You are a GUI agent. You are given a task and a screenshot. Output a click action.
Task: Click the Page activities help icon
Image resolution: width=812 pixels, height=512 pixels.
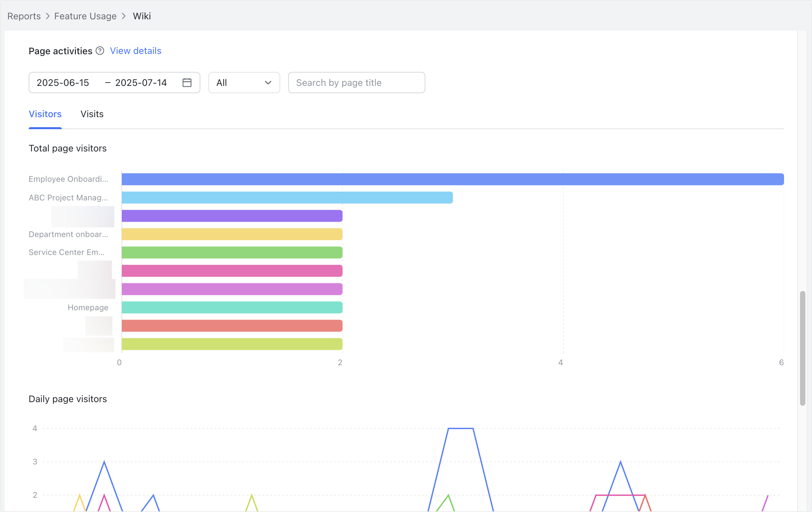point(100,51)
